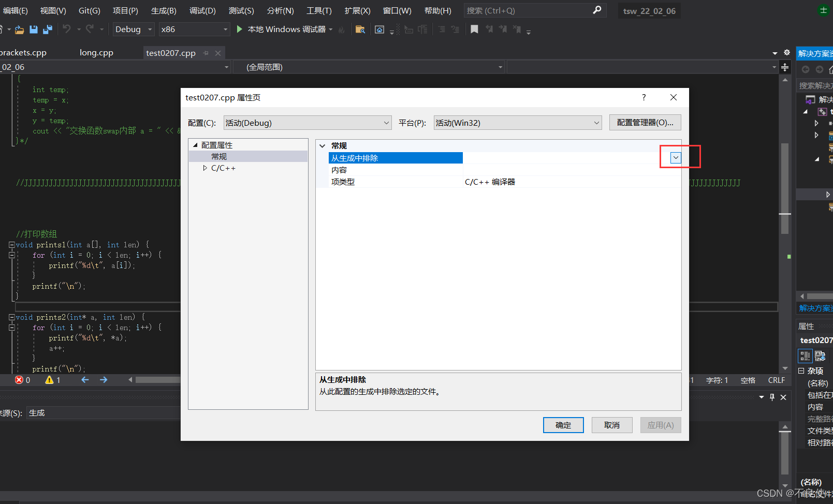Click the 搜索 (Ctrl+Q) search box

(x=534, y=10)
